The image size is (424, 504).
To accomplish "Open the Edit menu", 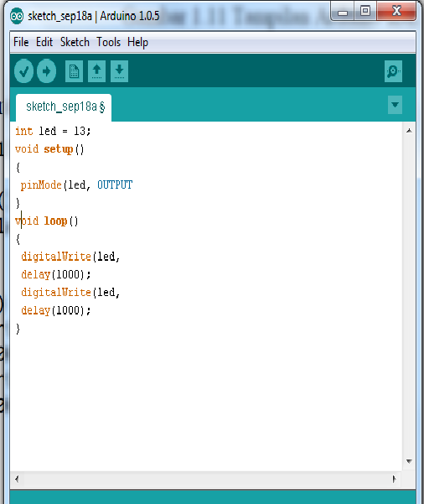I will [44, 42].
